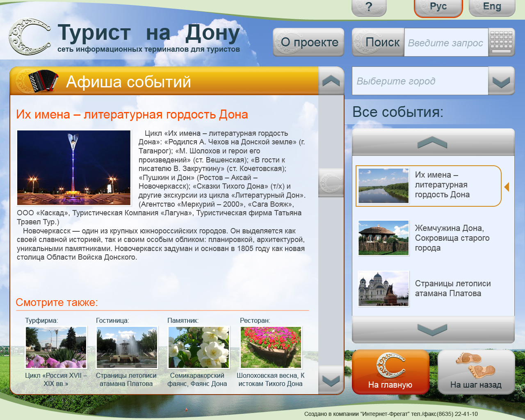This screenshot has height=420, width=525.
Task: Select the Поиск option
Action: coord(377,42)
